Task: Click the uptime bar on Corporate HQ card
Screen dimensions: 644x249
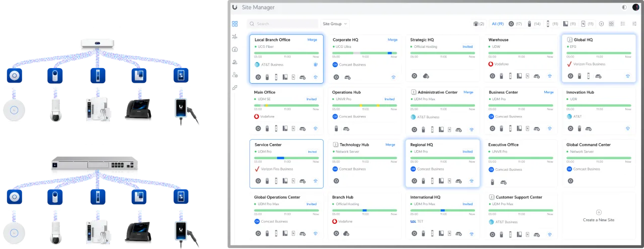Action: 365,53
